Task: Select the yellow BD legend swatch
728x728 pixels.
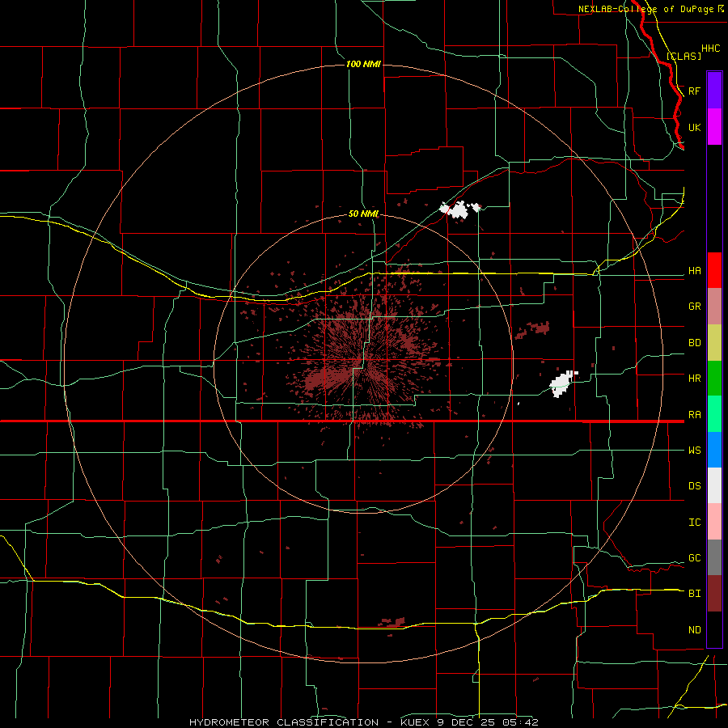Action: coord(714,342)
